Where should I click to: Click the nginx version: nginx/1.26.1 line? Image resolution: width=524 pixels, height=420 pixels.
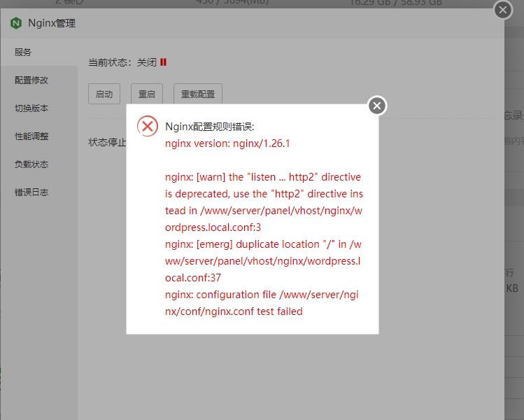tap(227, 143)
